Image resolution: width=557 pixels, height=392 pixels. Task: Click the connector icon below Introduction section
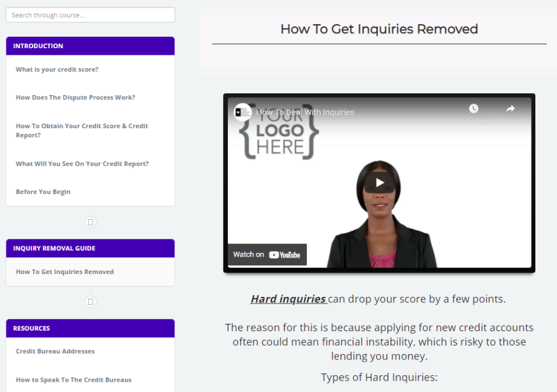coord(90,222)
